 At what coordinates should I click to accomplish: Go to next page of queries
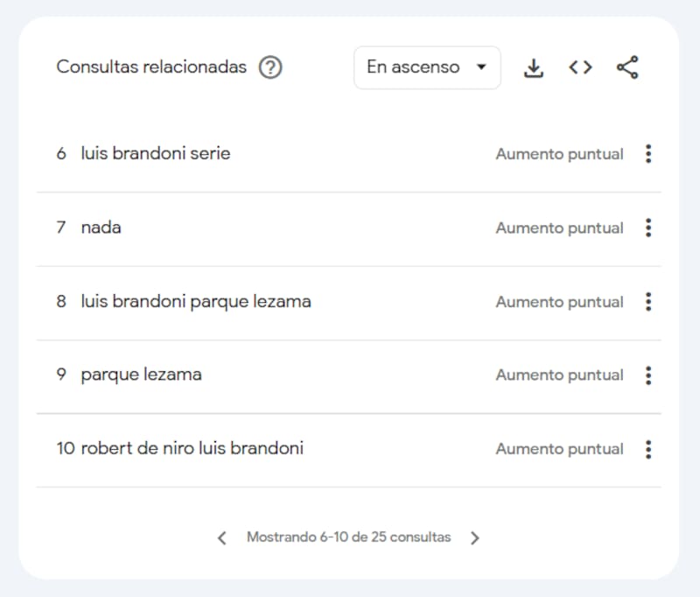point(475,537)
